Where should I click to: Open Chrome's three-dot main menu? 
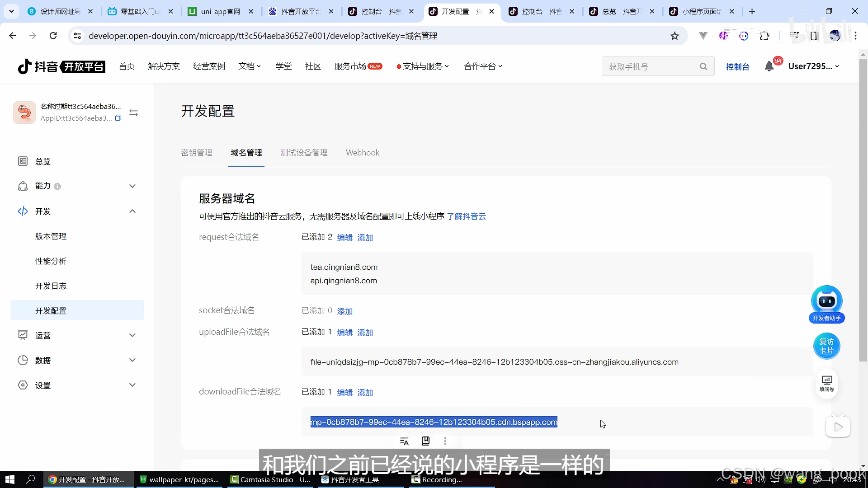coord(855,36)
